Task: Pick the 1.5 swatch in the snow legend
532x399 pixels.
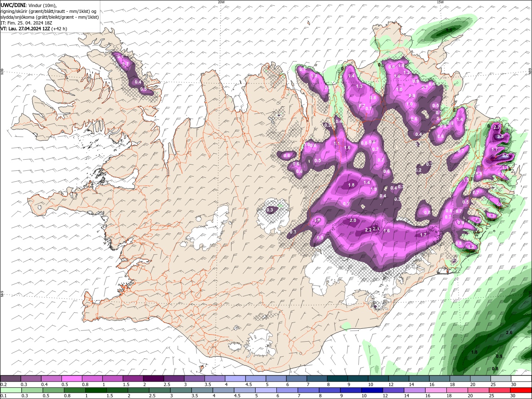Action: click(133, 379)
